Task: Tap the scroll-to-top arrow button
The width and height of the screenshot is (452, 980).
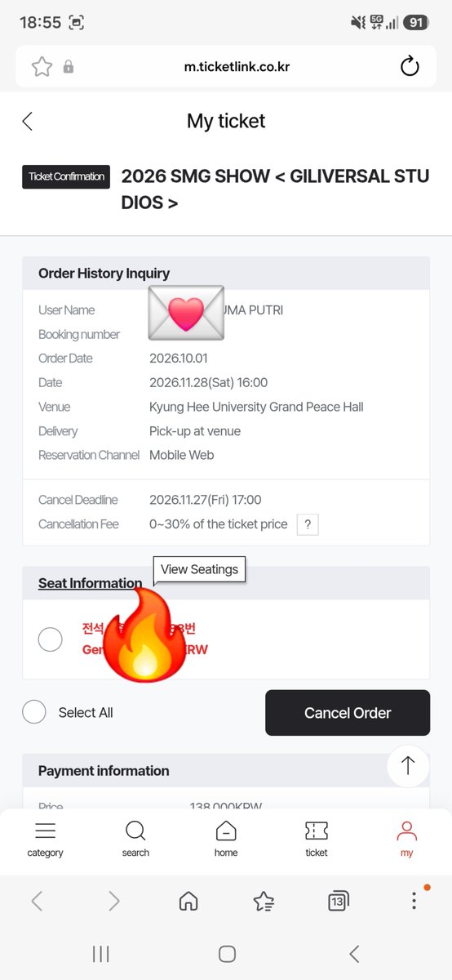Action: [408, 765]
